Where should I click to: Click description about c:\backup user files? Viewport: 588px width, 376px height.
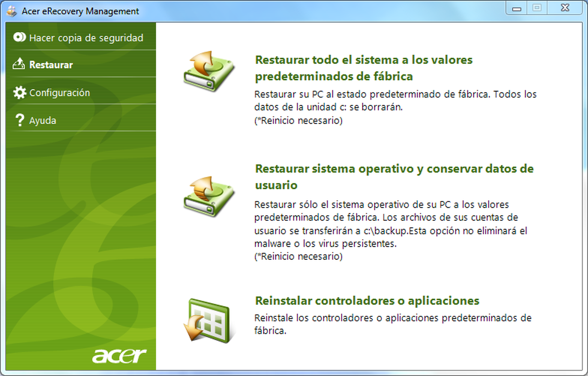(x=390, y=224)
